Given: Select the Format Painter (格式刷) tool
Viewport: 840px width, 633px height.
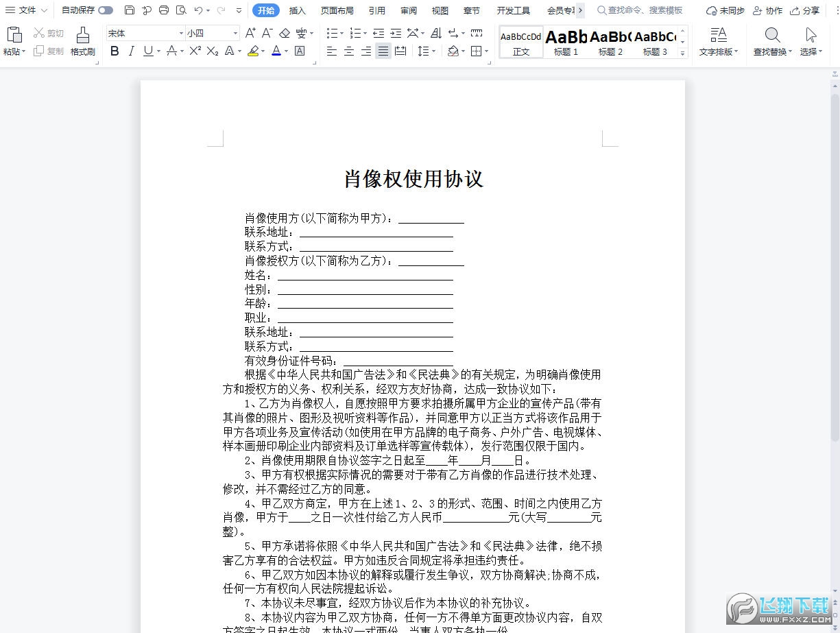Looking at the screenshot, I should coord(82,41).
